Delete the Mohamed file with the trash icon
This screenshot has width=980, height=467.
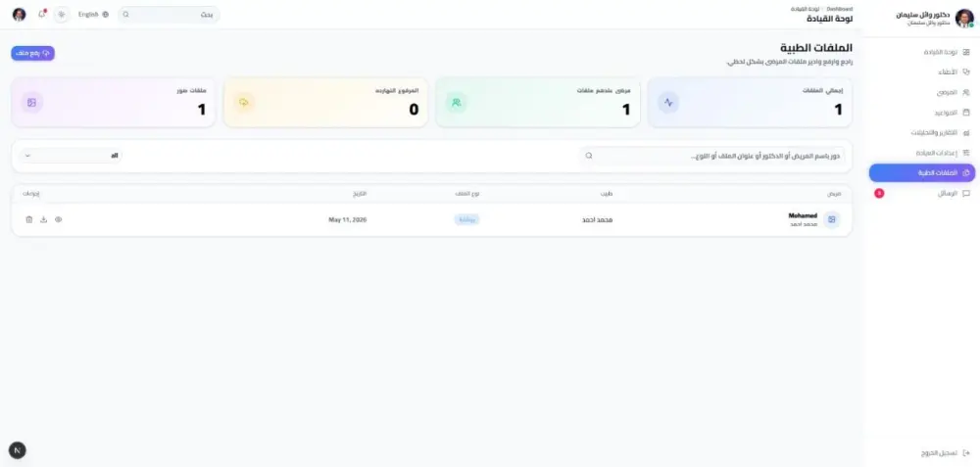[28, 219]
